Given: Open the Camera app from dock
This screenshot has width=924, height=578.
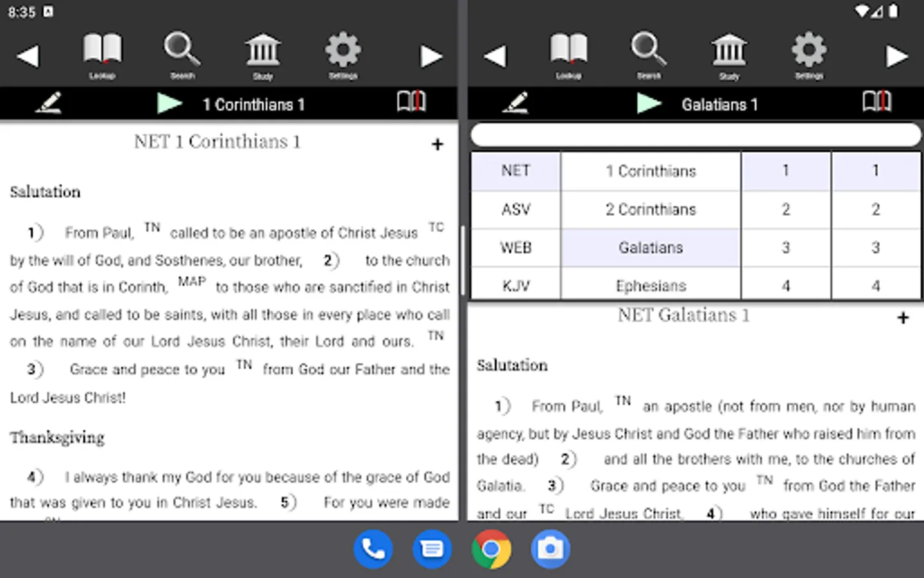Looking at the screenshot, I should pyautogui.click(x=551, y=549).
